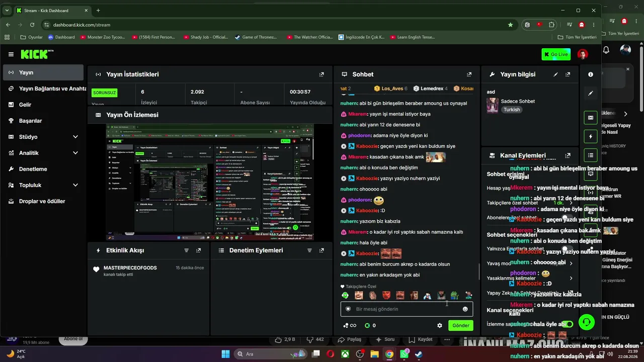Pop out the Etkinlik Akışı panel
644x362 pixels.
[199, 250]
